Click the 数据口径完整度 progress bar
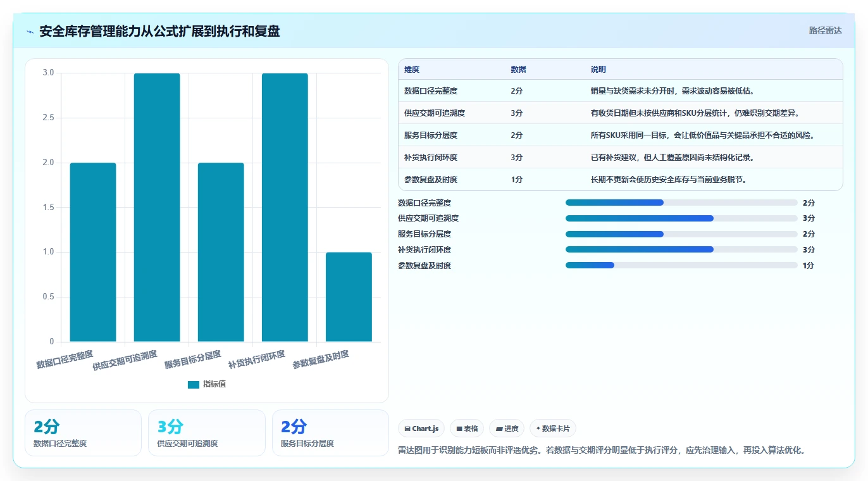 681,203
